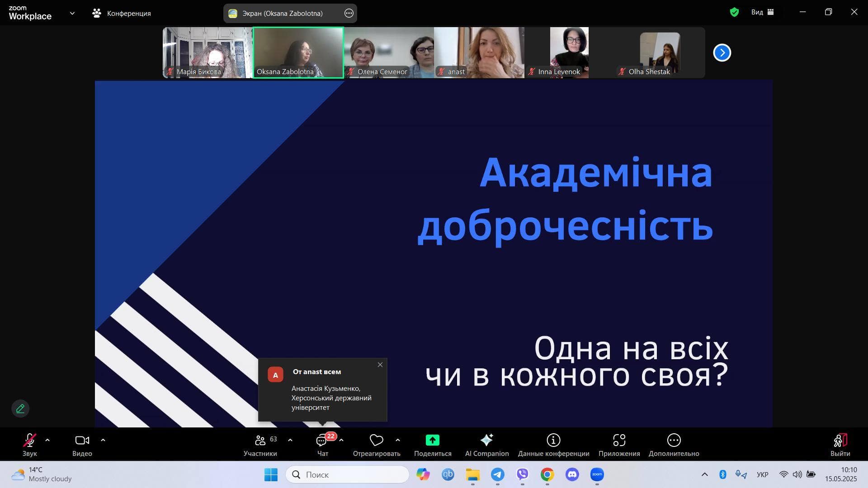Screen dimensions: 868x488
Task: Open Conference info icon
Action: [x=553, y=440]
